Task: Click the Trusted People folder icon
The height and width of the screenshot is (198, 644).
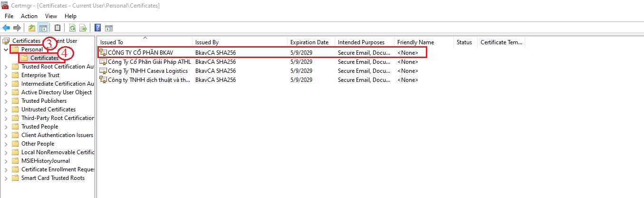Action: (x=15, y=127)
